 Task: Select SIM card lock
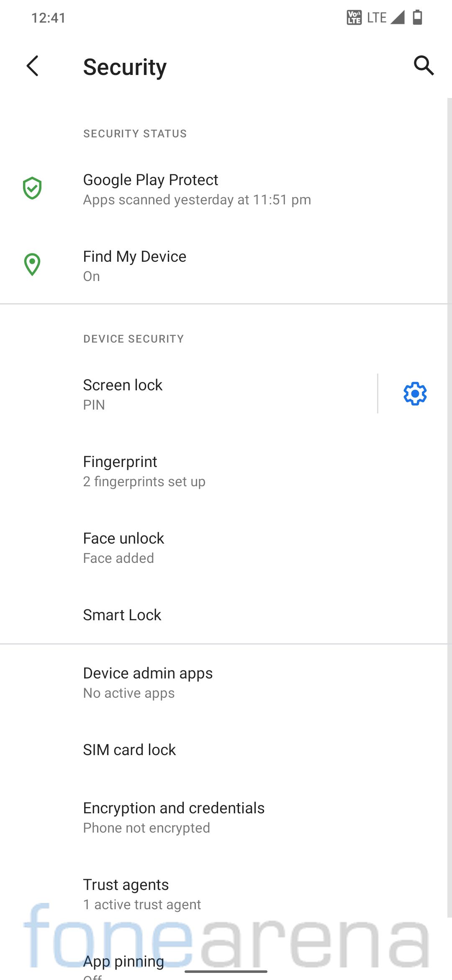(x=129, y=750)
